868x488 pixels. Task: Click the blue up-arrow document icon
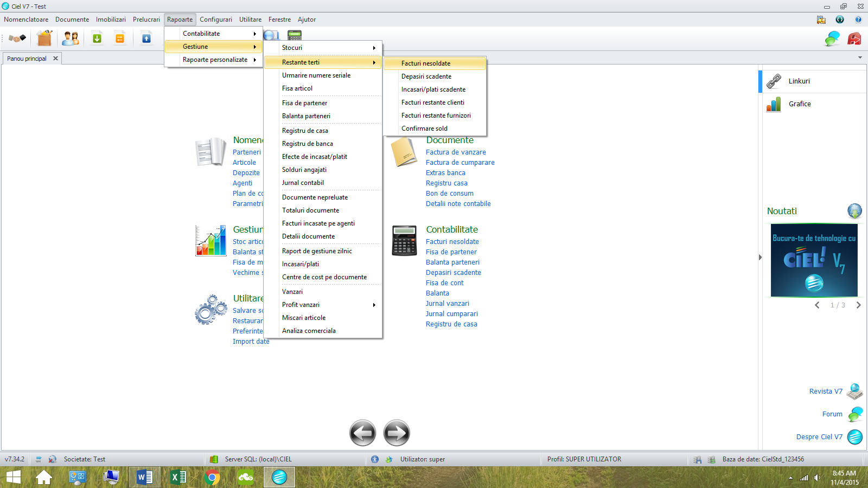[146, 38]
